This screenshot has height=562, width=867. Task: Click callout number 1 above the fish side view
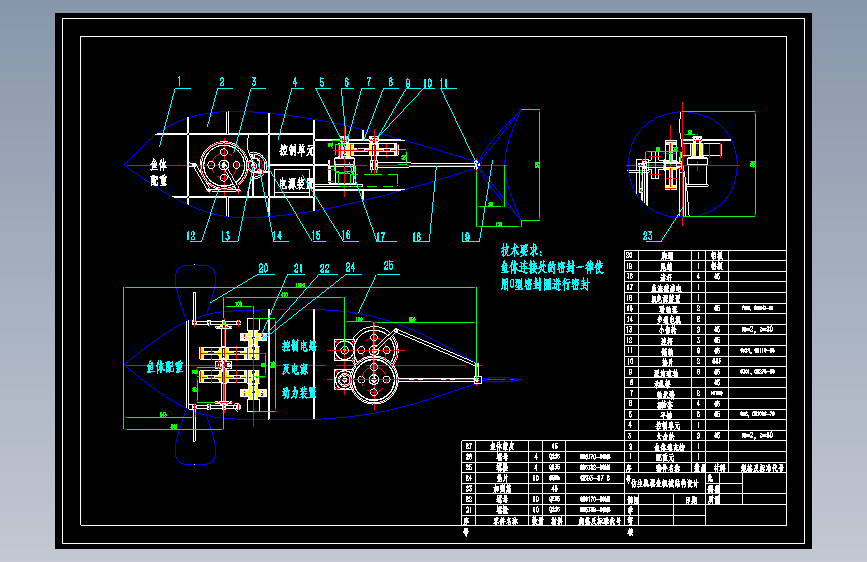[179, 81]
